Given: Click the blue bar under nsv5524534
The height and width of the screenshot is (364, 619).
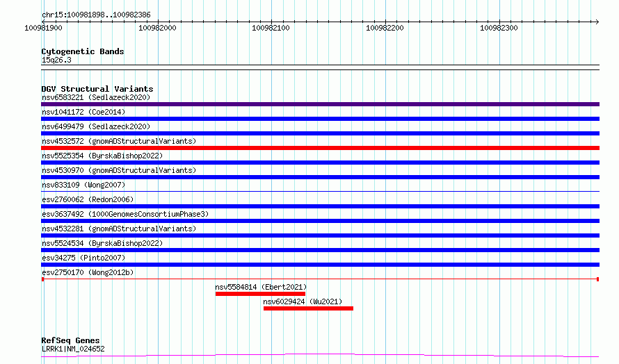Looking at the screenshot, I should coord(320,250).
